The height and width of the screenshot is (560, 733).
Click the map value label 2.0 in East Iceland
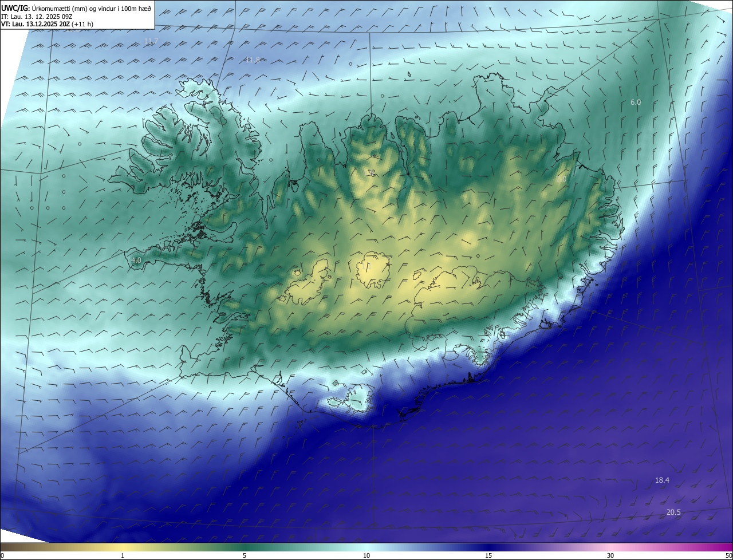(x=561, y=179)
